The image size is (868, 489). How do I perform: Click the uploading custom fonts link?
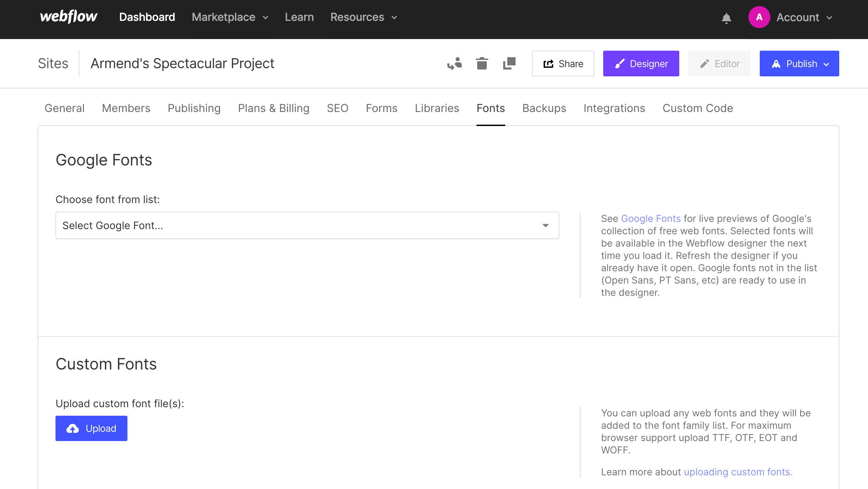pyautogui.click(x=737, y=472)
